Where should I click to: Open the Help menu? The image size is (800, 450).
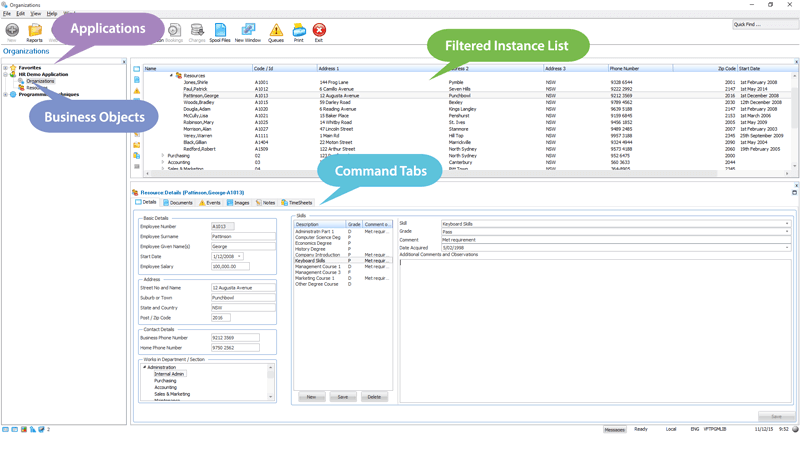52,14
